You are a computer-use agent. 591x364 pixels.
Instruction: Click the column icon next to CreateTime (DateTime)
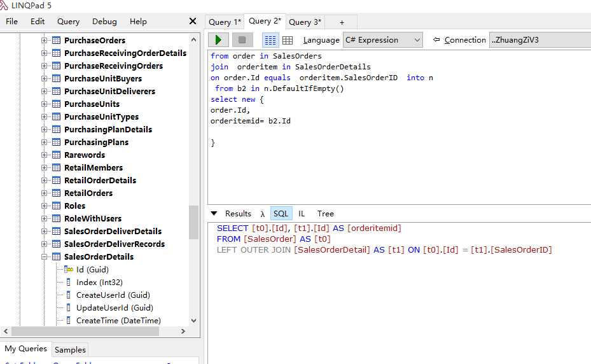[68, 321]
